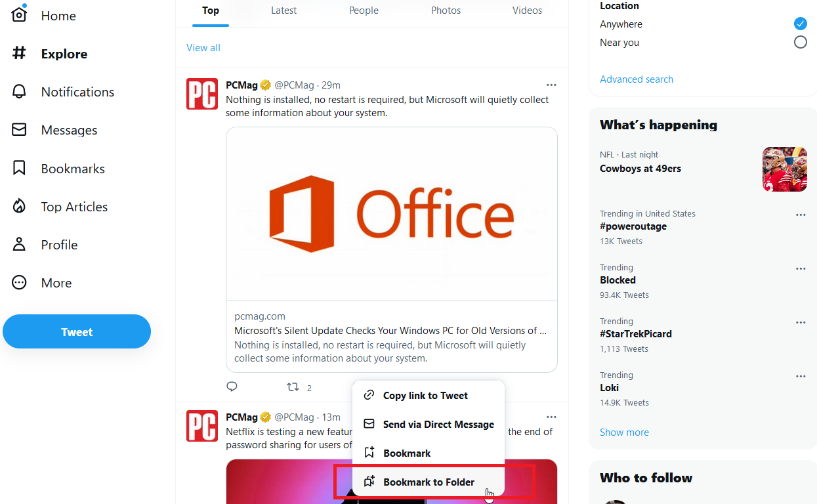Open the Messages envelope icon
Viewport: 817px width, 504px height.
click(x=18, y=129)
